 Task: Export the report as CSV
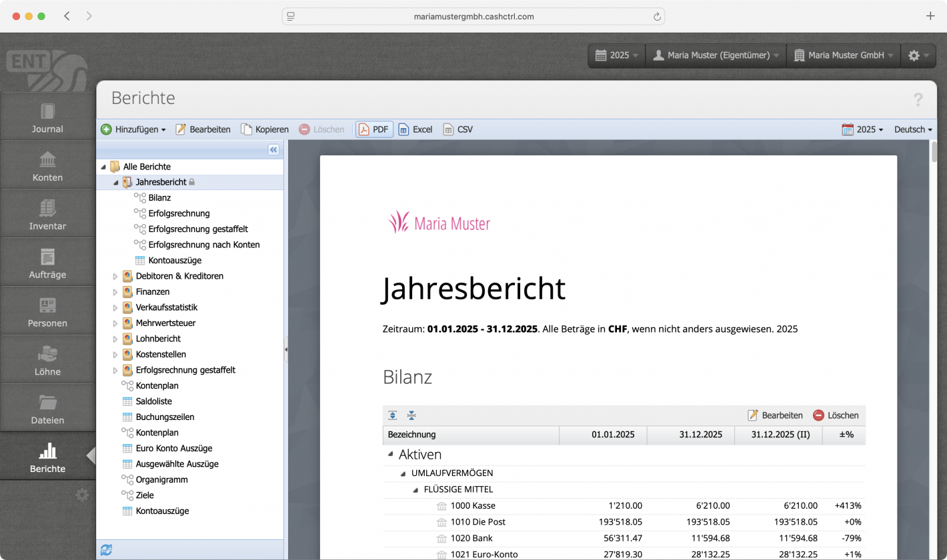coord(457,129)
